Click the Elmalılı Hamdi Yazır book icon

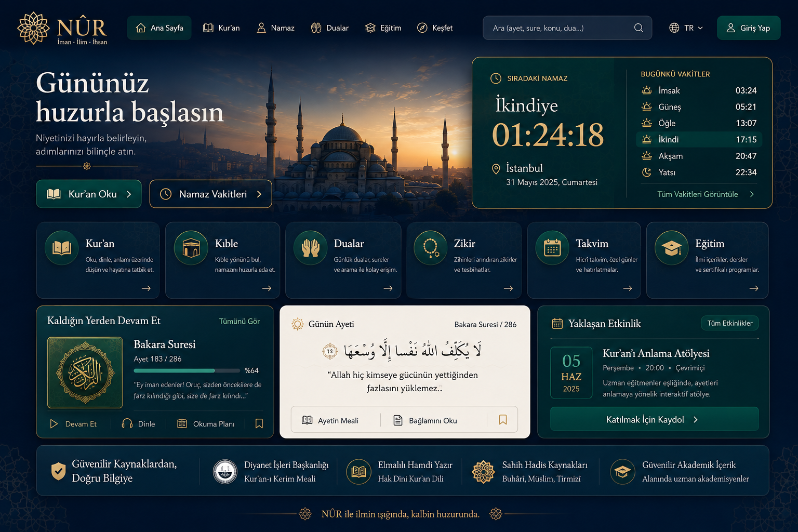[359, 472]
